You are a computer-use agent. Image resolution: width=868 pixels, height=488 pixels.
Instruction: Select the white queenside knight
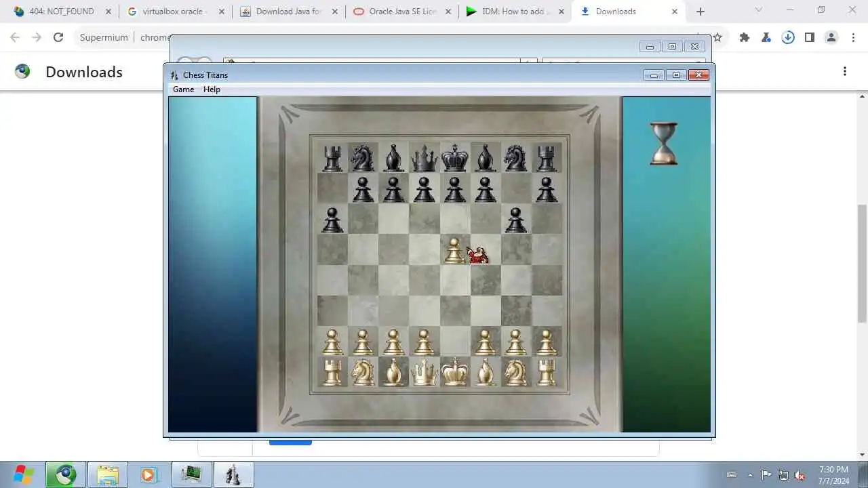(x=363, y=372)
